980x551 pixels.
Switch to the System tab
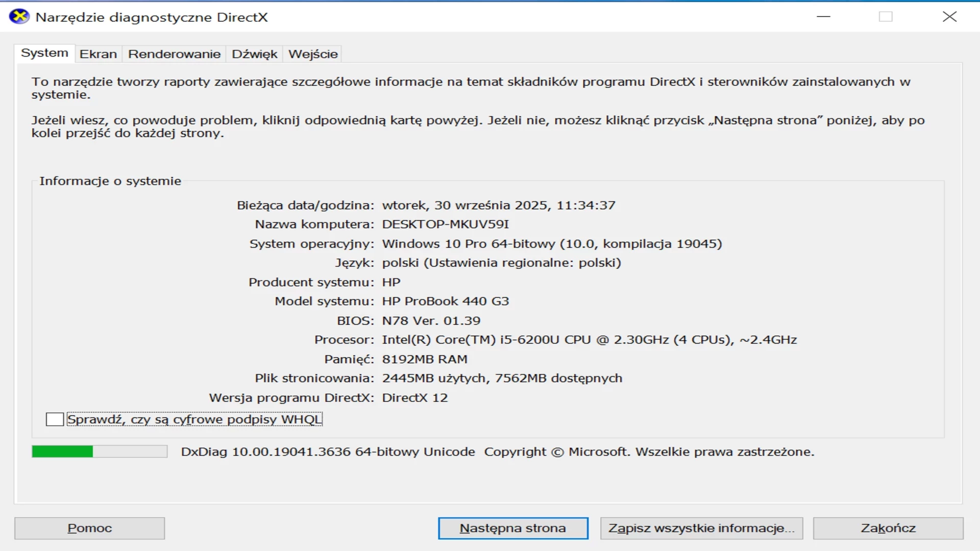pos(44,53)
